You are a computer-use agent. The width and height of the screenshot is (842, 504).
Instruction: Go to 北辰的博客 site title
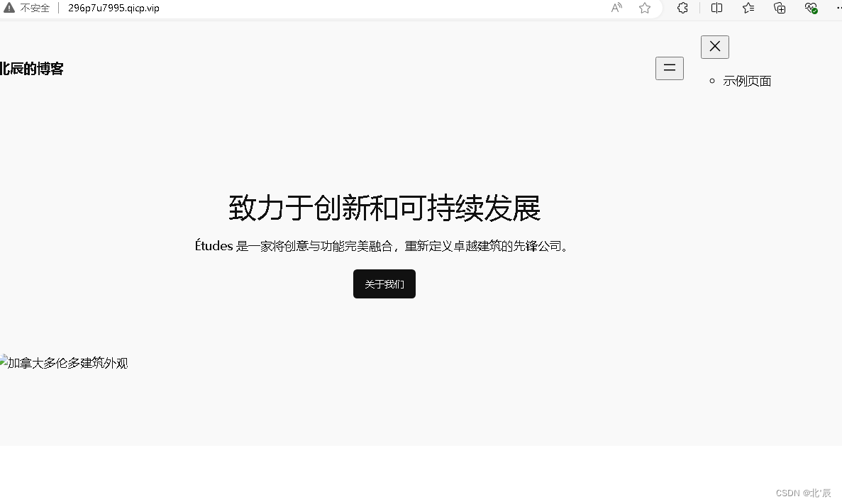[32, 69]
